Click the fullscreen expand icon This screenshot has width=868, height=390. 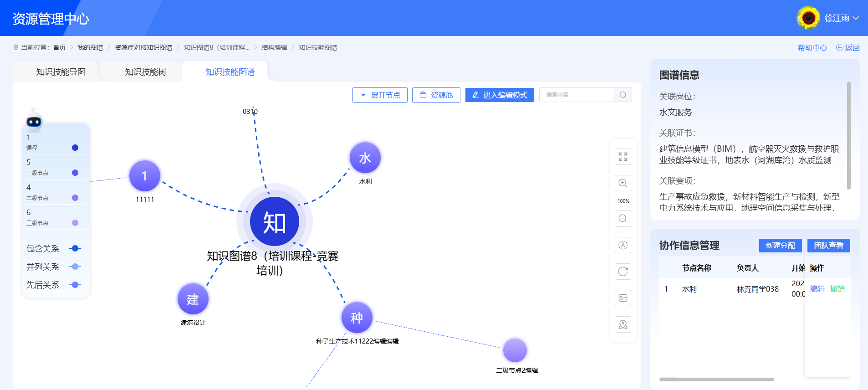point(623,157)
